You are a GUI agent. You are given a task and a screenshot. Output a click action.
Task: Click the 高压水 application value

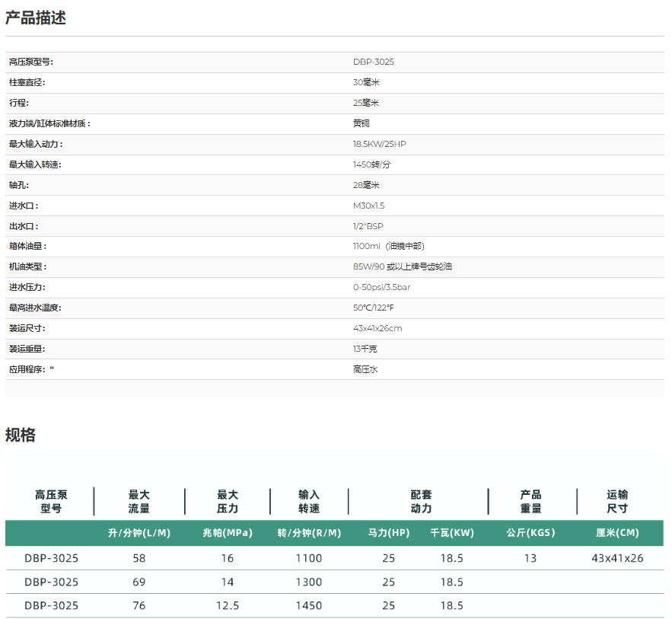[365, 369]
